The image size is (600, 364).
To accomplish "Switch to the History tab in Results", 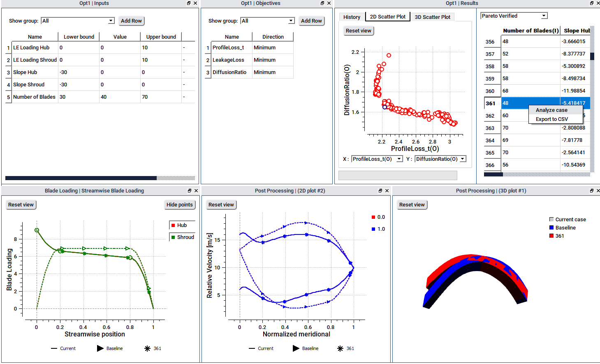I will pyautogui.click(x=352, y=17).
